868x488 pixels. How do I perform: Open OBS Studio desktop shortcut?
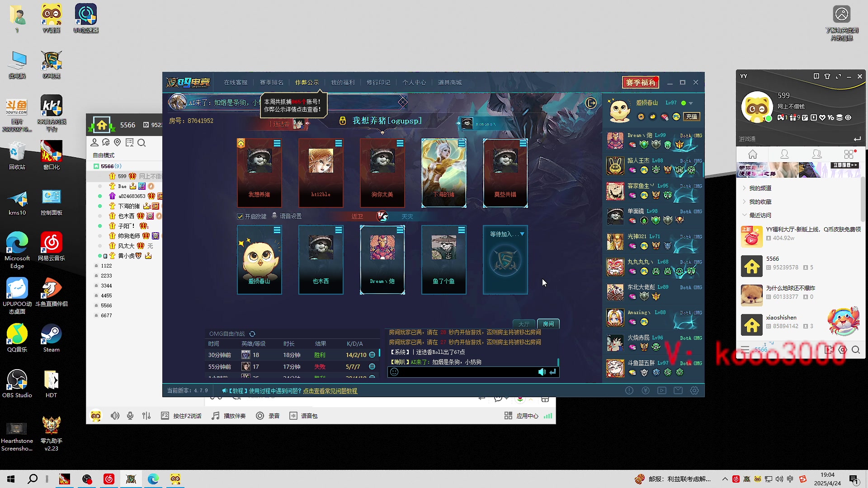coord(17,383)
